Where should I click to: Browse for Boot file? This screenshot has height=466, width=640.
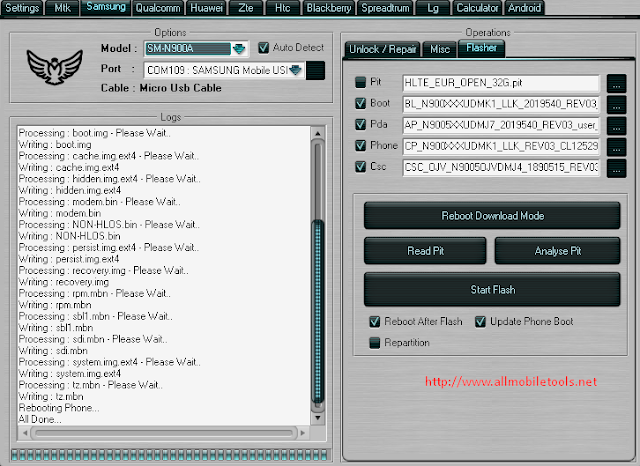coord(616,105)
